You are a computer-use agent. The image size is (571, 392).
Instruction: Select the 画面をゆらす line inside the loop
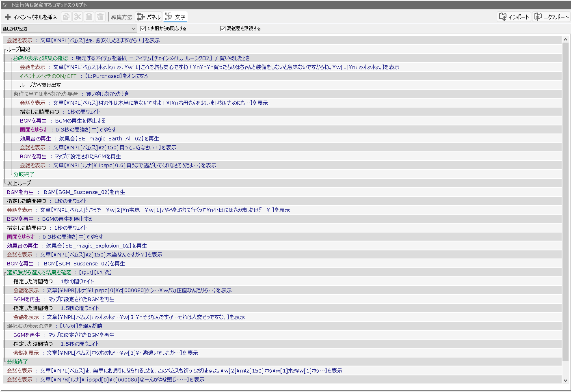coord(34,129)
